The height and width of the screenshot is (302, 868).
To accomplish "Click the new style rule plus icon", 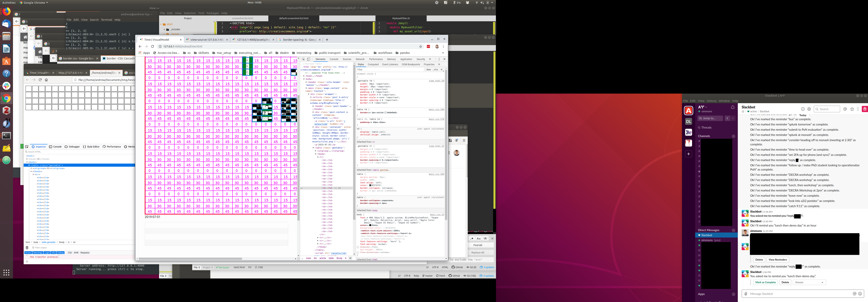I will tap(442, 70).
